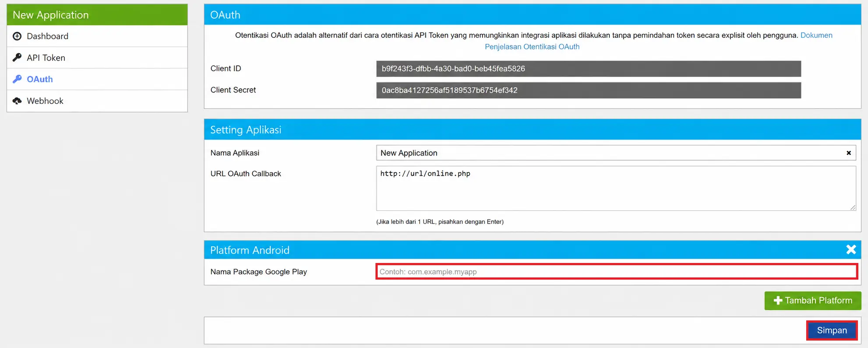
Task: Click the Platform Android header title
Action: tap(250, 250)
